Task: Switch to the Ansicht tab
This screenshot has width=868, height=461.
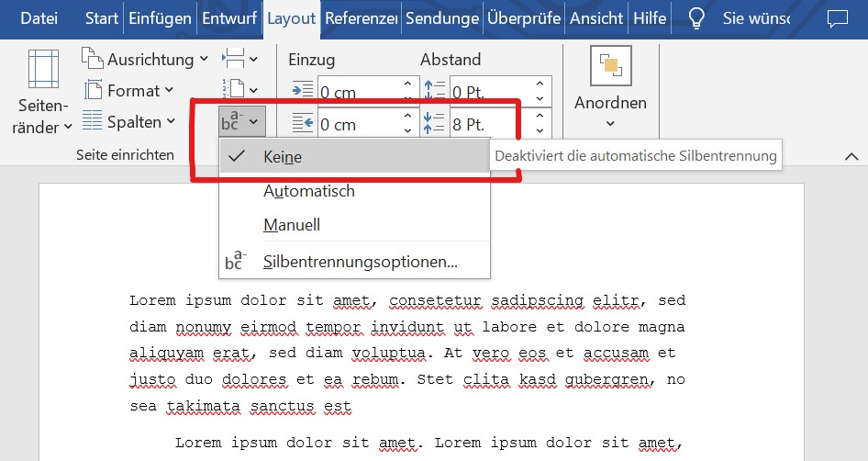Action: click(596, 18)
